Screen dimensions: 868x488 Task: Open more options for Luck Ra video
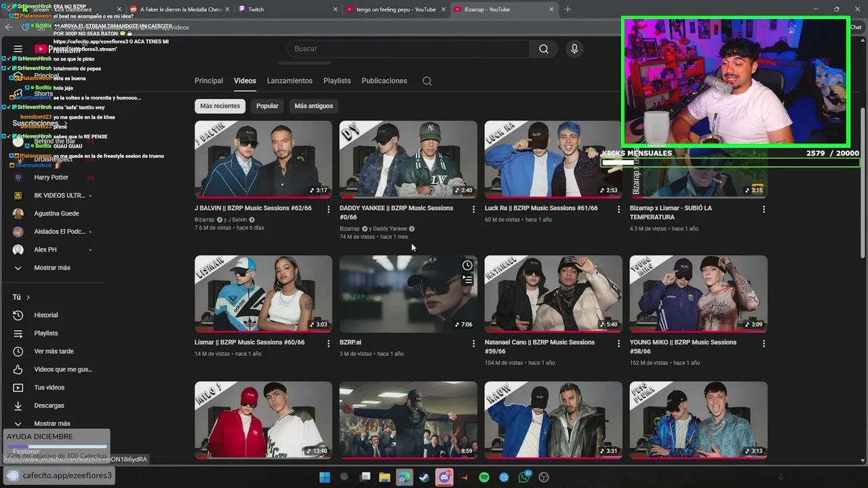click(618, 209)
